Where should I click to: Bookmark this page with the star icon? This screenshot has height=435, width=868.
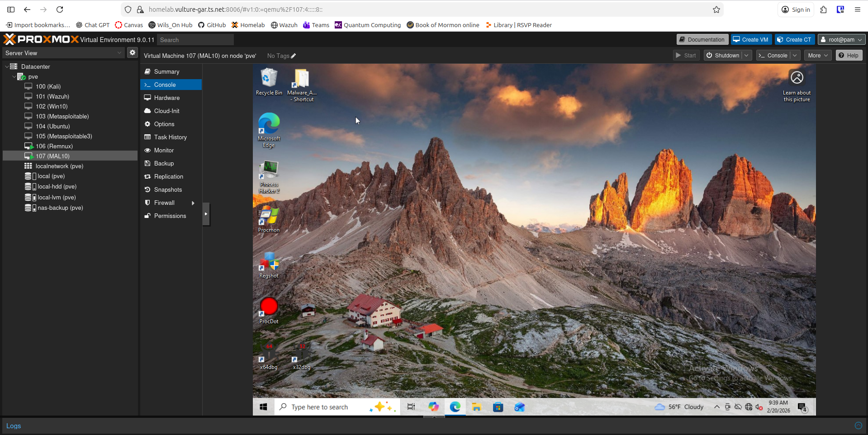point(716,9)
